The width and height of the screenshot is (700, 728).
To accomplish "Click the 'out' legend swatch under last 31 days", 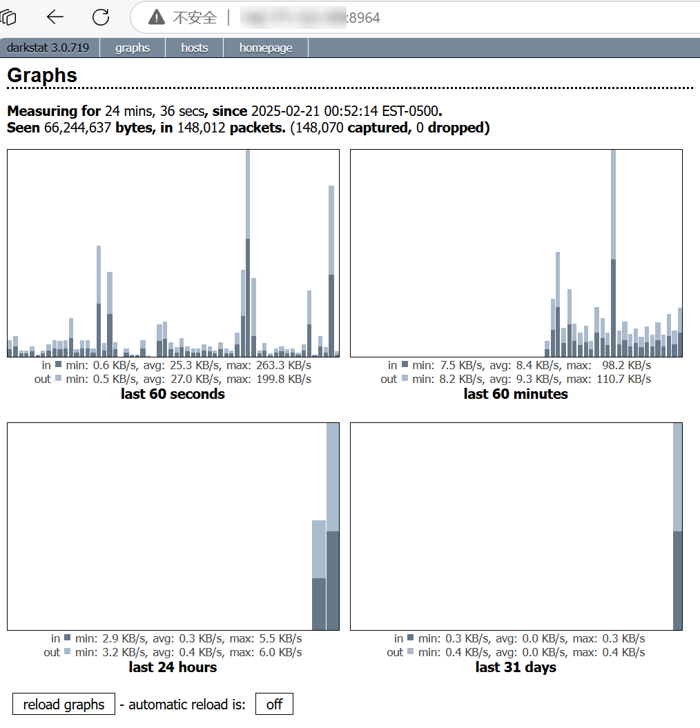I will 410,651.
